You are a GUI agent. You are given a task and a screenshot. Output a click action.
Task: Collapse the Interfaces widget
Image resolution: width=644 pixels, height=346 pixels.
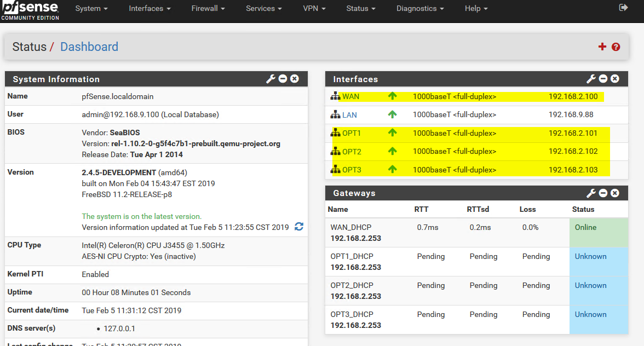[603, 79]
